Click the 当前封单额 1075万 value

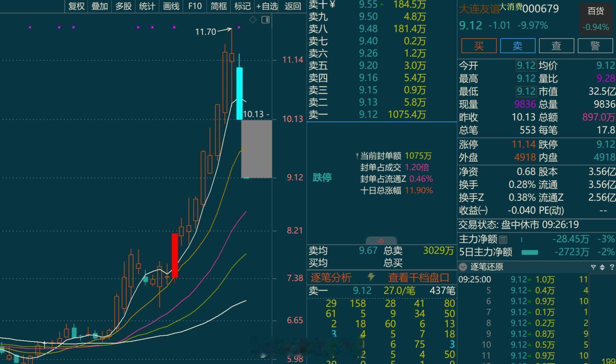[418, 156]
